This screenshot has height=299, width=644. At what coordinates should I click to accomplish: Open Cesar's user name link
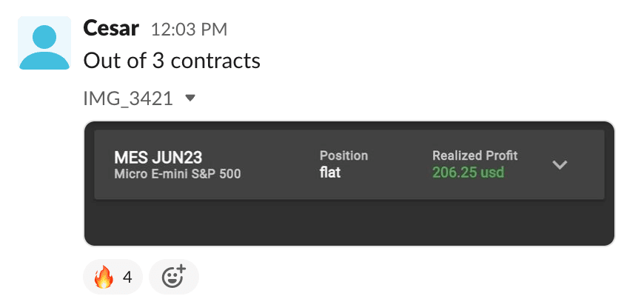coord(112,28)
